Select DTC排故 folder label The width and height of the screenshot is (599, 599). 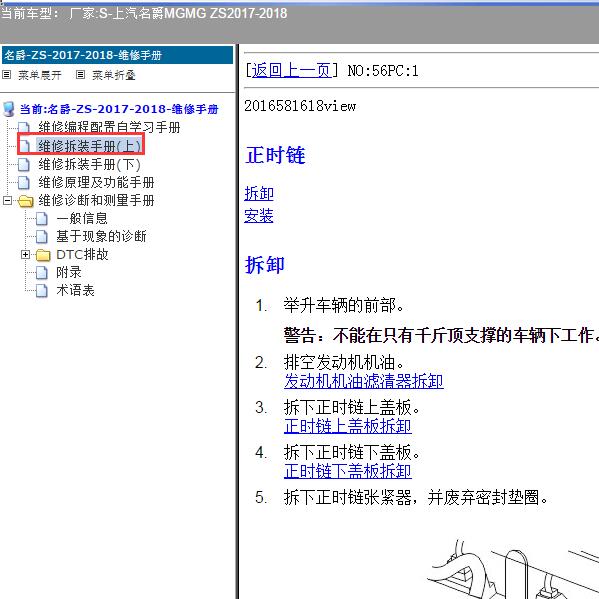[83, 254]
